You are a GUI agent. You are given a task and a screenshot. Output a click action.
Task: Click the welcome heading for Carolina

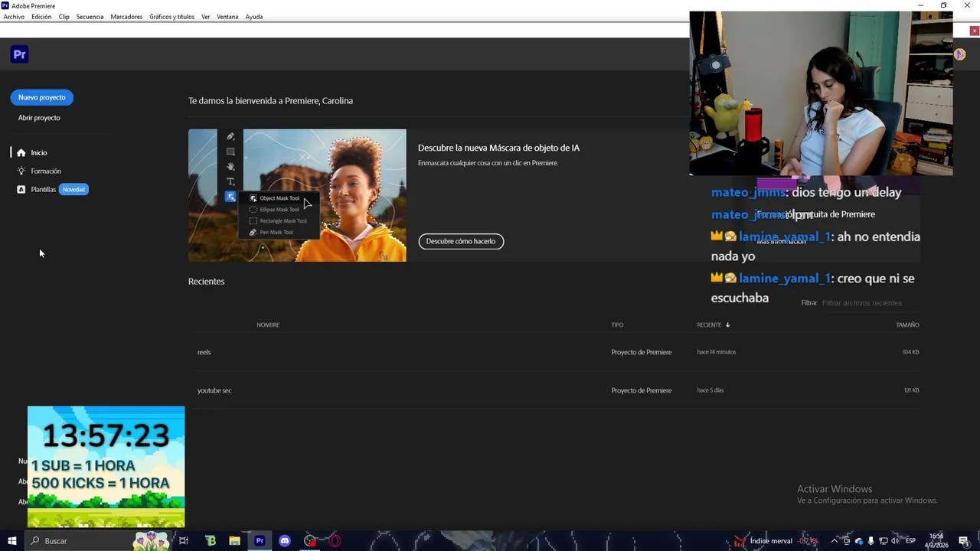click(270, 101)
